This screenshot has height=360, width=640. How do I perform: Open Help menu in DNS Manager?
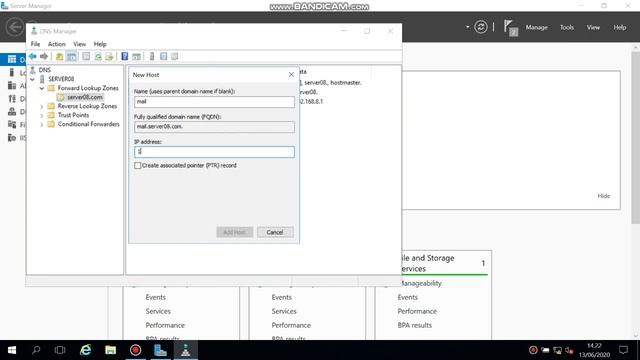(100, 44)
